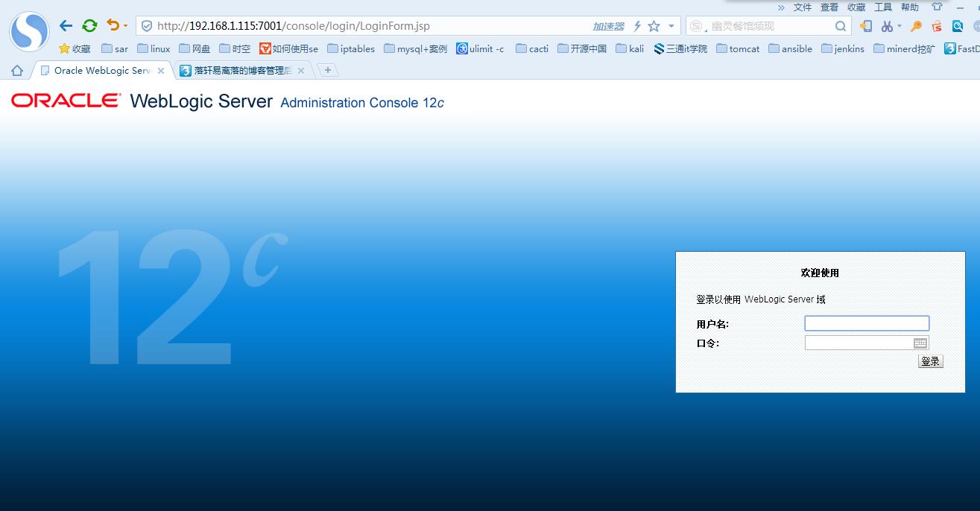
Task: Open the FastD bookmark
Action: (x=961, y=48)
